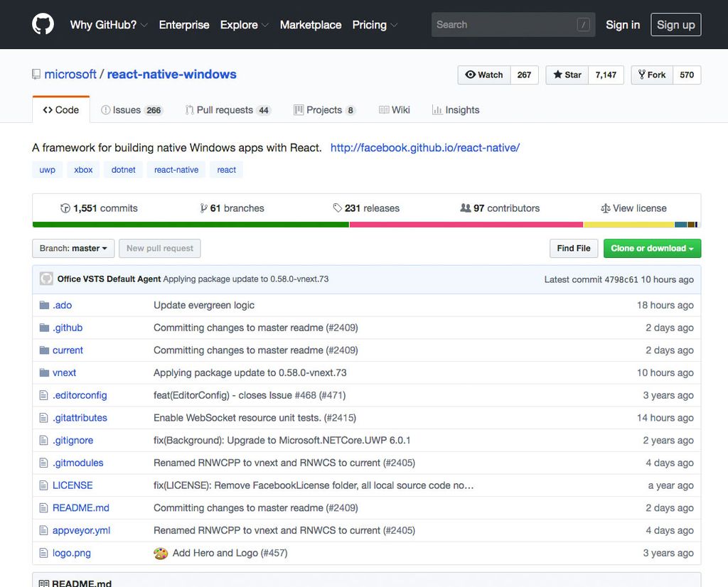Open the Insights tab

click(x=456, y=109)
